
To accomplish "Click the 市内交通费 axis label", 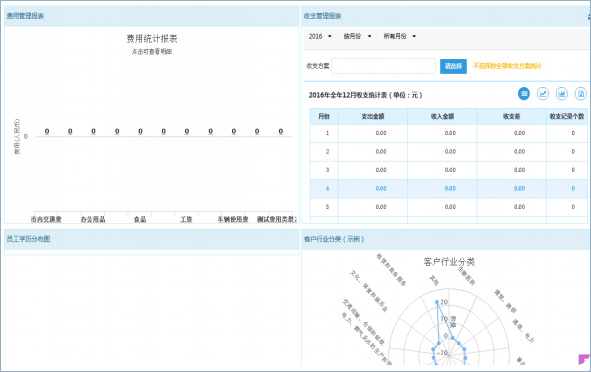I will 46,219.
